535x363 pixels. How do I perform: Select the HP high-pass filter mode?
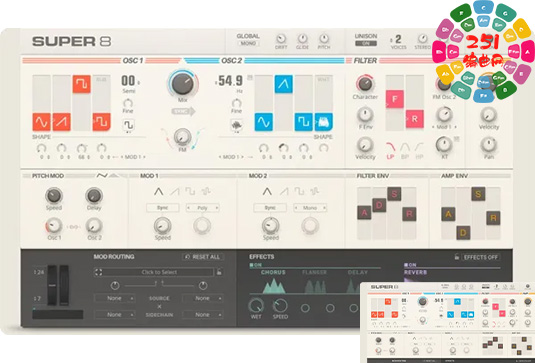click(419, 150)
